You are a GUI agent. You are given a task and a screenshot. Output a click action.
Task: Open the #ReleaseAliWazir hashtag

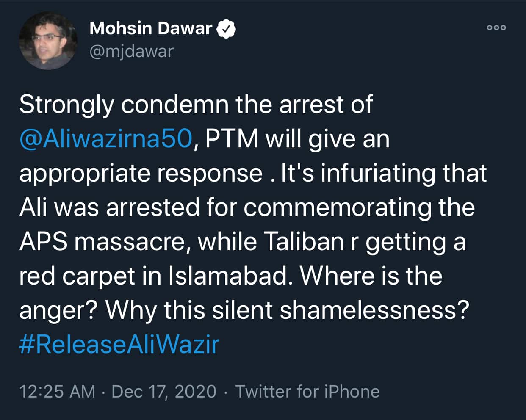click(119, 344)
